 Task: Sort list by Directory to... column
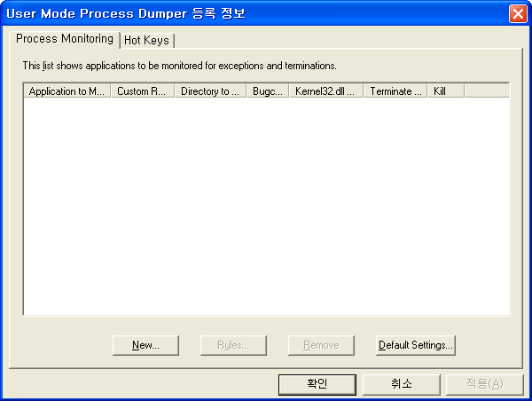pos(210,90)
